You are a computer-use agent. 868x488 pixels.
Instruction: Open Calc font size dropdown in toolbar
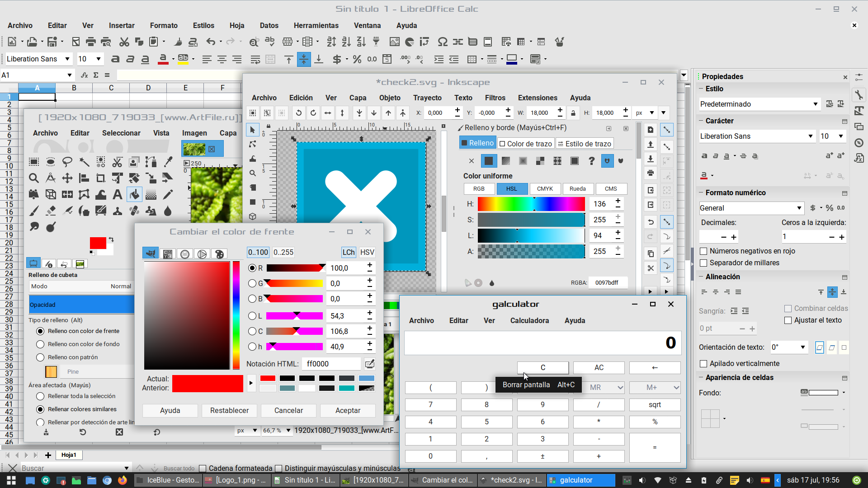coord(99,59)
